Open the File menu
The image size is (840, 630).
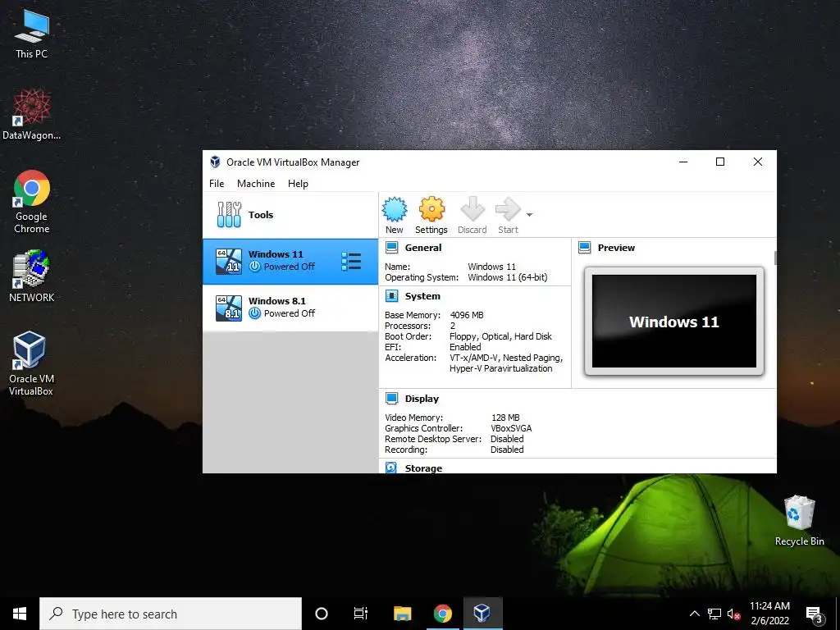(217, 183)
